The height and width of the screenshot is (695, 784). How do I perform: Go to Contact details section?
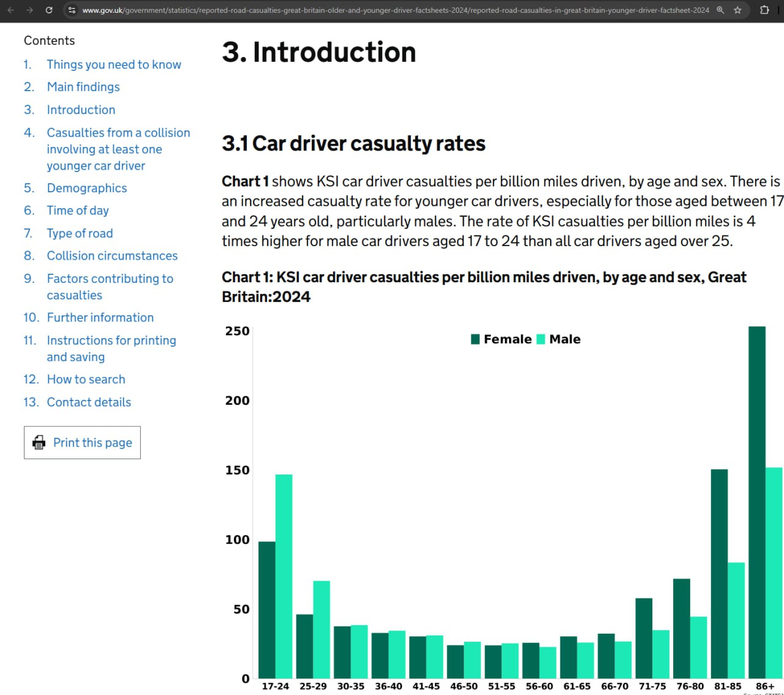point(89,402)
